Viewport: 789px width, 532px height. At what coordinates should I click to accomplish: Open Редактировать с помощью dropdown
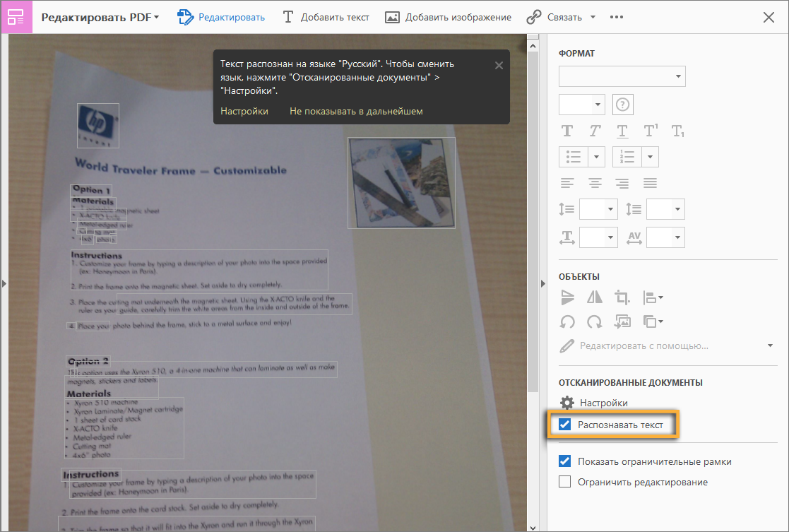point(668,345)
